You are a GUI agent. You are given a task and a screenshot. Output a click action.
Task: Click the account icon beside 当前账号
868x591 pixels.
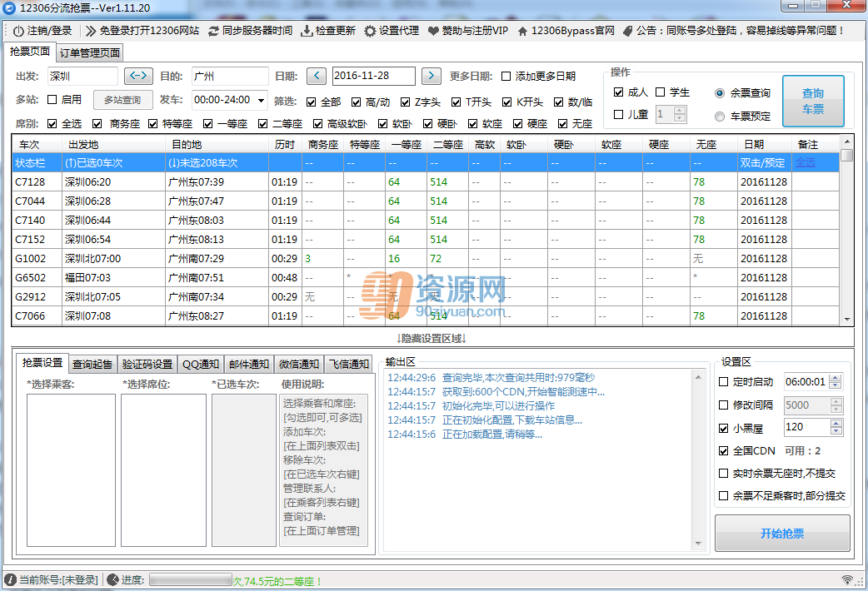tap(10, 580)
